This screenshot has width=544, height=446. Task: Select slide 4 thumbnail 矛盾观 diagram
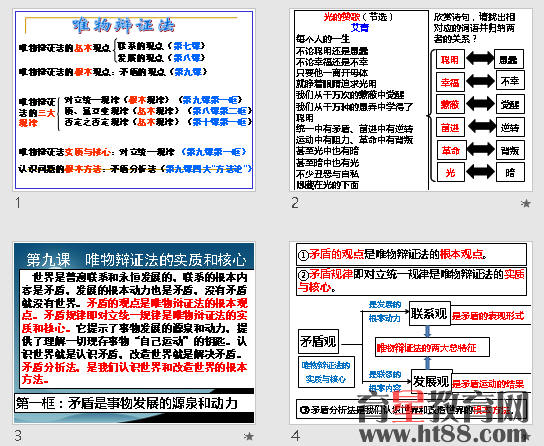pos(411,333)
